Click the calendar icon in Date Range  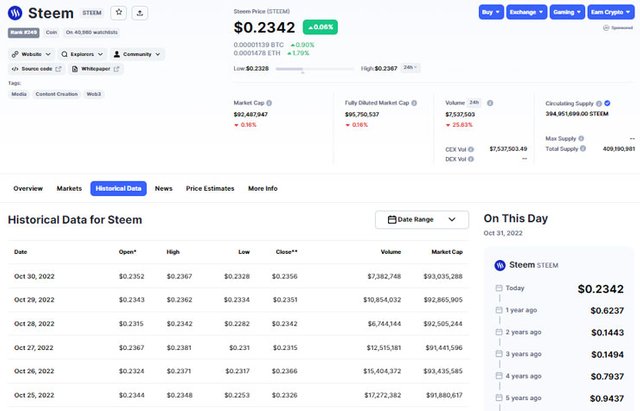coord(392,220)
